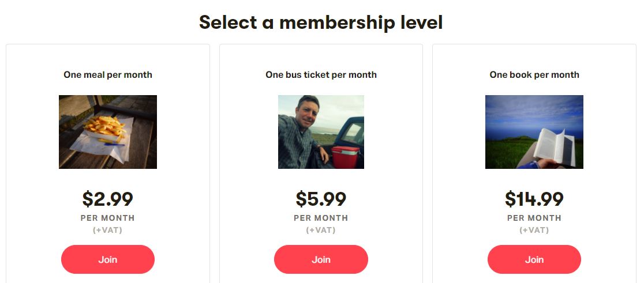Click the fries photo thumbnail
644x283 pixels.
tap(108, 132)
